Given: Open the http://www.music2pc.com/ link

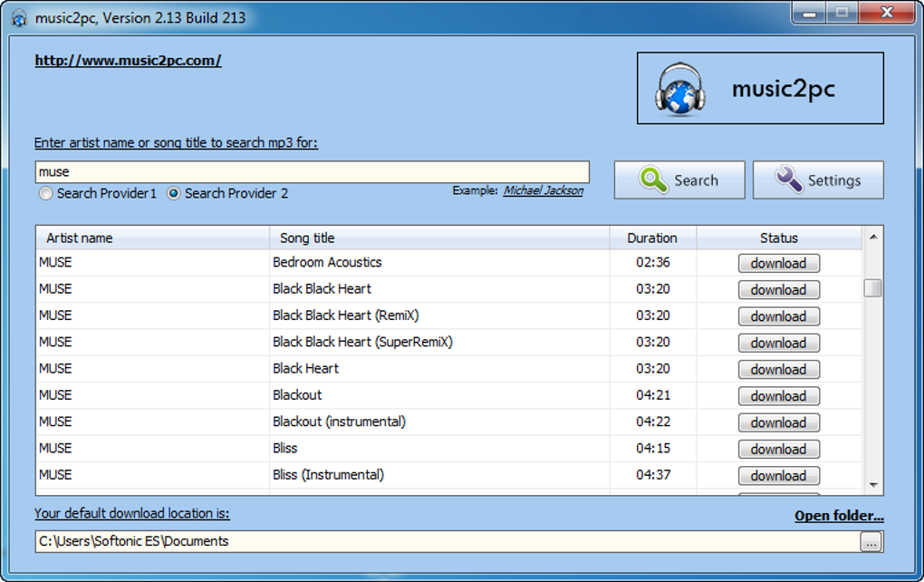Looking at the screenshot, I should click(x=128, y=60).
